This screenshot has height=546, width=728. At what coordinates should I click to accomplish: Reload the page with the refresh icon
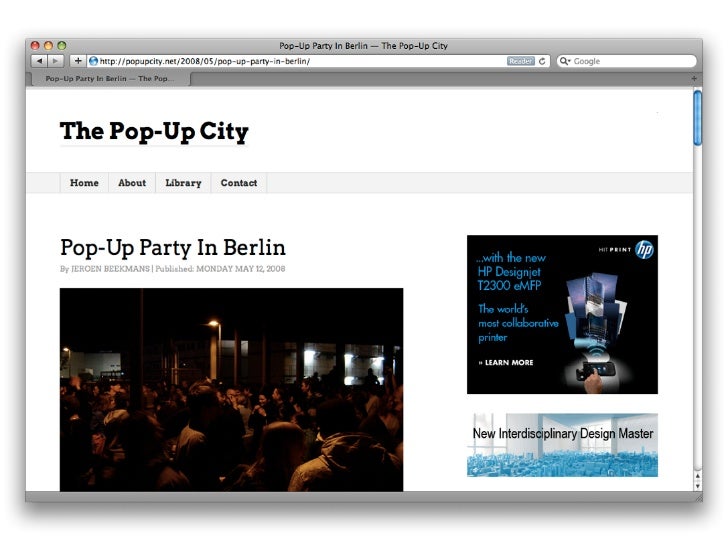(x=542, y=61)
